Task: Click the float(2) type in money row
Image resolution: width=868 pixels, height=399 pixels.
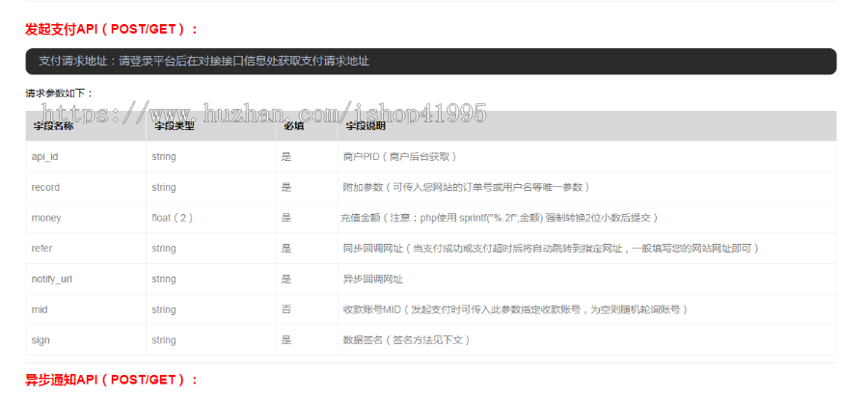Action: point(173,218)
